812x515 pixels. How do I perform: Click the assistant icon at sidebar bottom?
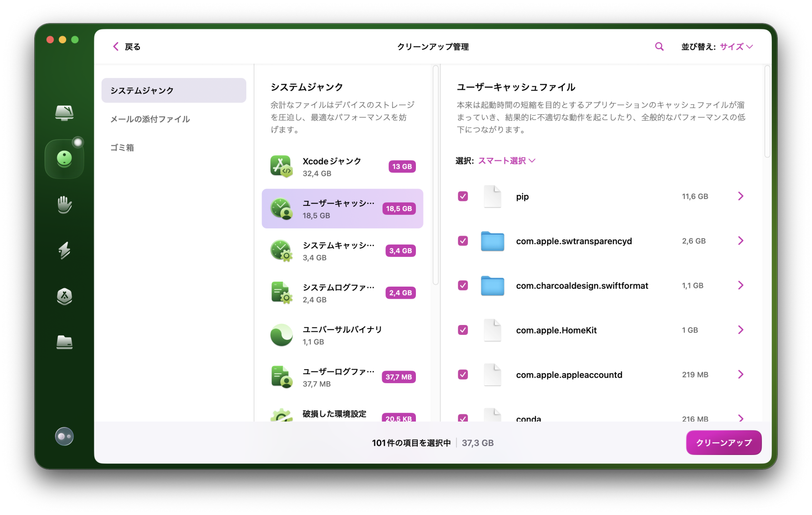pyautogui.click(x=64, y=436)
